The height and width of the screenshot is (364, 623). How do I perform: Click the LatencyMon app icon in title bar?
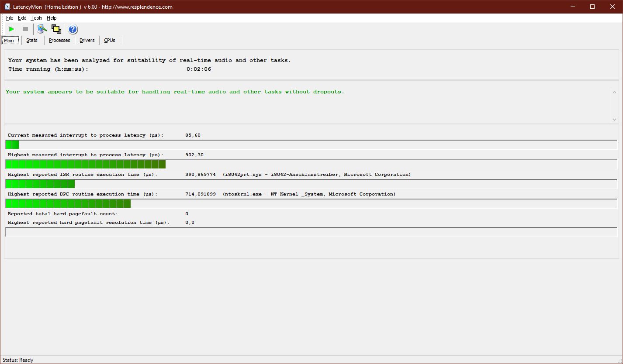(8, 7)
